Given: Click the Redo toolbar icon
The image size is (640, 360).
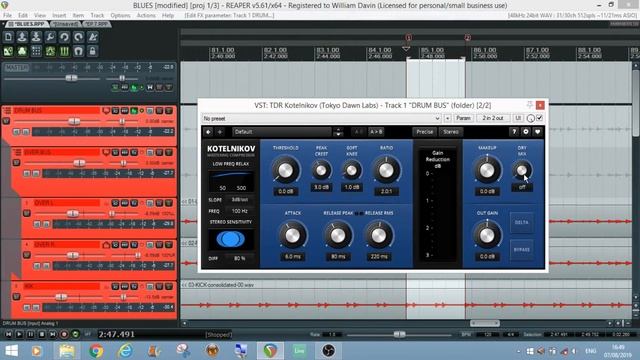Looking at the screenshot, I should pyautogui.click(x=78, y=37).
